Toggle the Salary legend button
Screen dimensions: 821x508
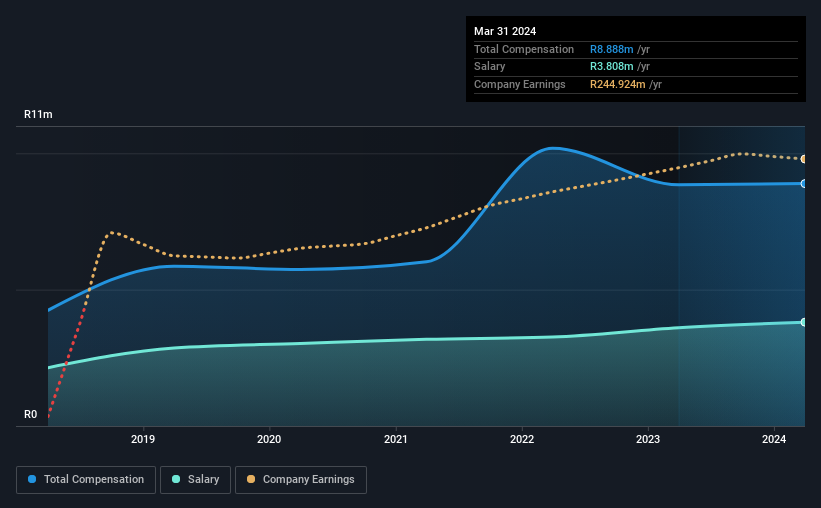point(195,480)
